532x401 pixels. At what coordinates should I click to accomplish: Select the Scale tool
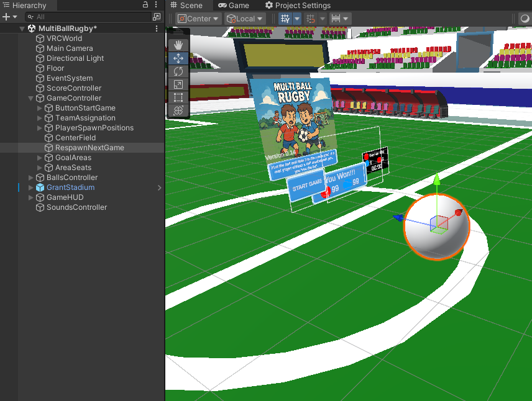coord(178,84)
